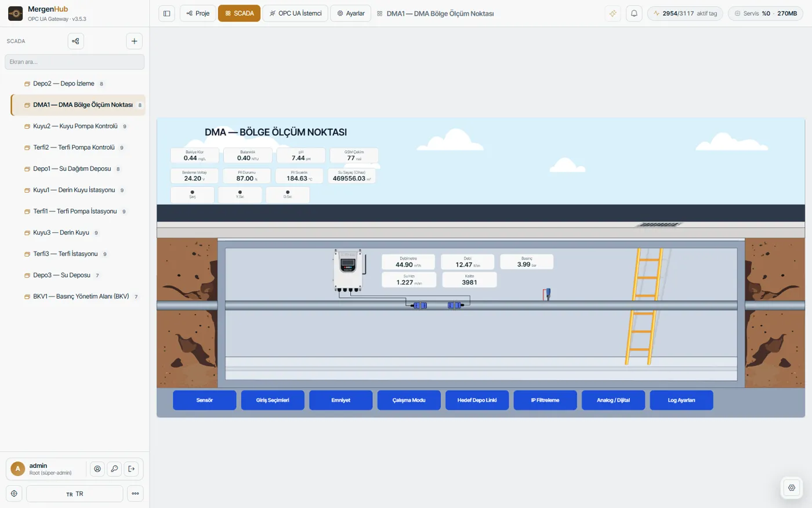Log out using the exit icon
Image resolution: width=812 pixels, height=508 pixels.
pyautogui.click(x=131, y=469)
